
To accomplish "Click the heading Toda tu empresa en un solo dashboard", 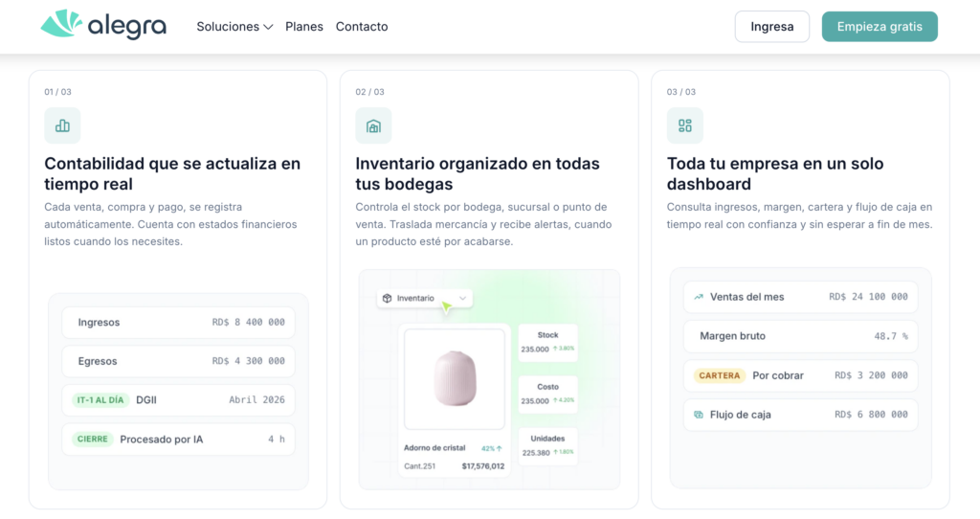I will point(775,174).
